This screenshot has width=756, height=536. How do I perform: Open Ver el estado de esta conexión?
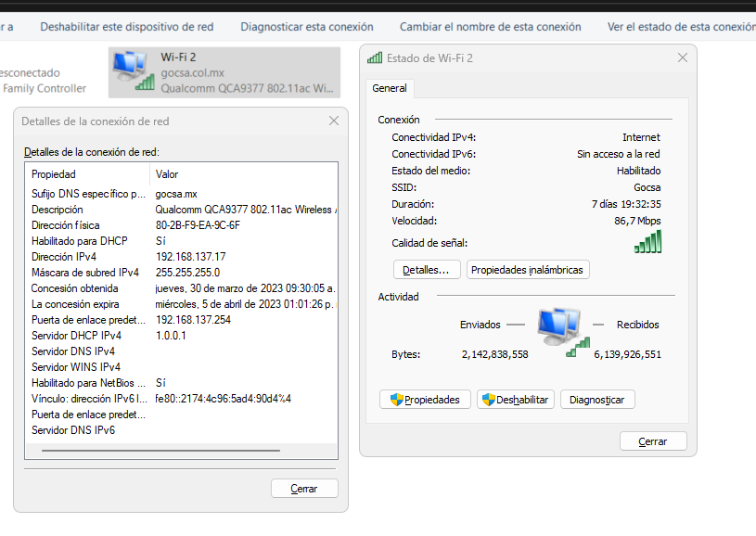tap(686, 27)
